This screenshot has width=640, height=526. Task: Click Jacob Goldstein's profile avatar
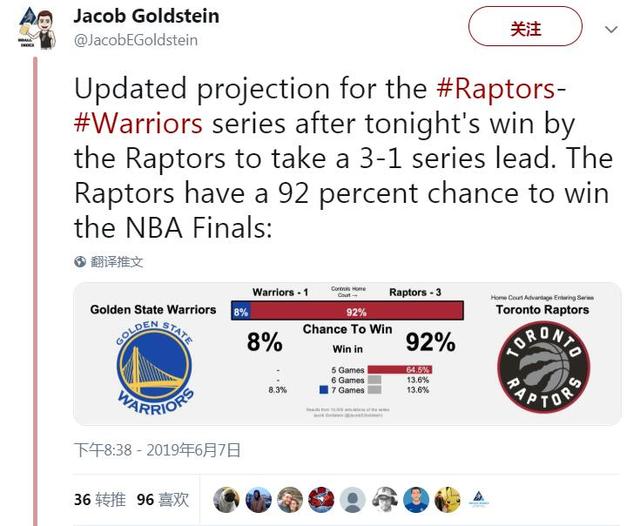point(37,29)
